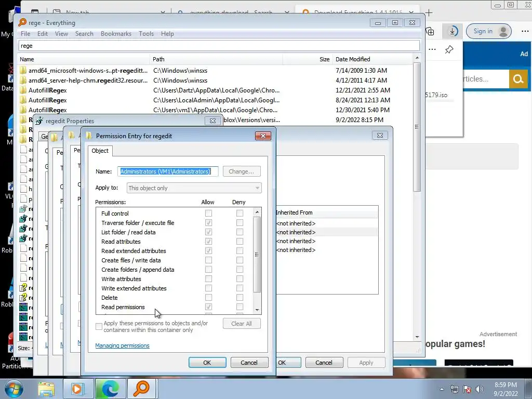Image resolution: width=532 pixels, height=399 pixels.
Task: Open the Search menu in Everything
Action: (x=84, y=34)
